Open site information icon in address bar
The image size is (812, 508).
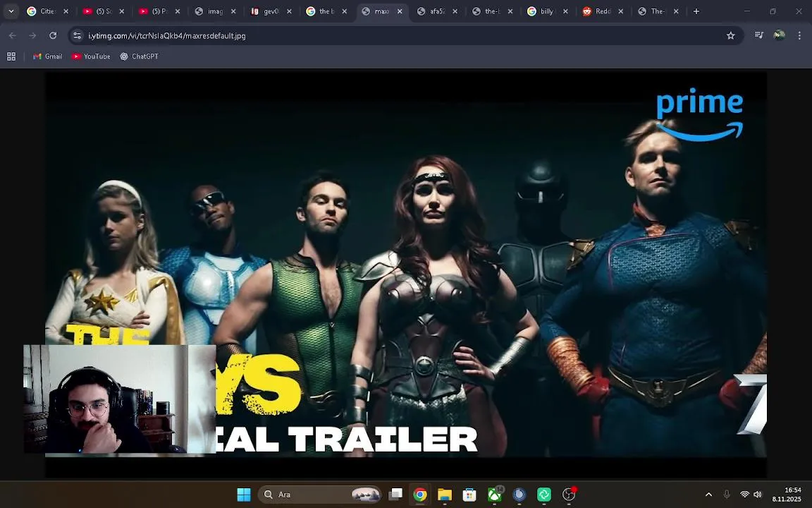click(77, 35)
